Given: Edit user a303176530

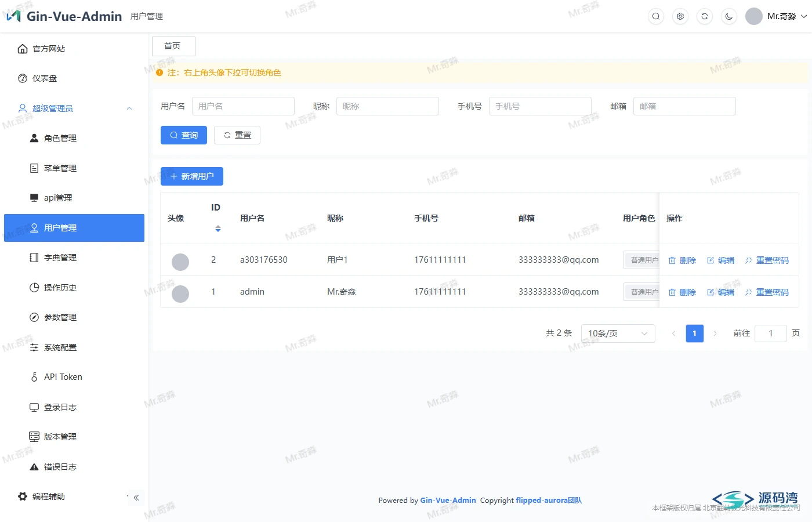Looking at the screenshot, I should (721, 260).
